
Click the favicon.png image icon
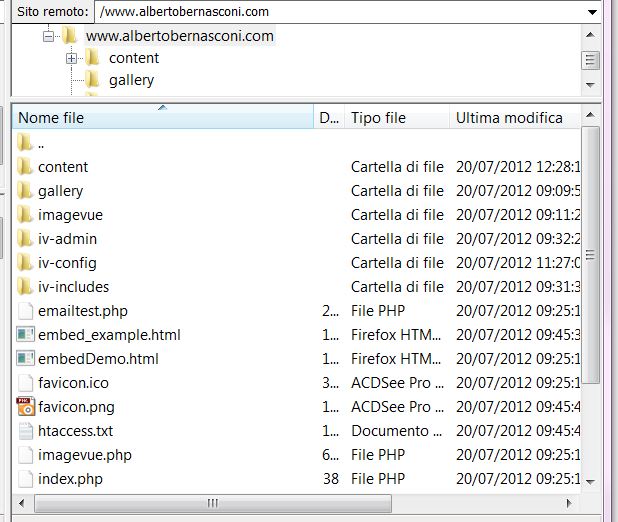25,406
